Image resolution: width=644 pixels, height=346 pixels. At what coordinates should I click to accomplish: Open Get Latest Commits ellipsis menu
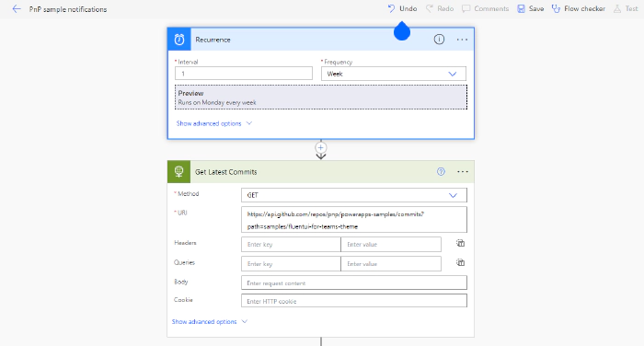tap(463, 172)
